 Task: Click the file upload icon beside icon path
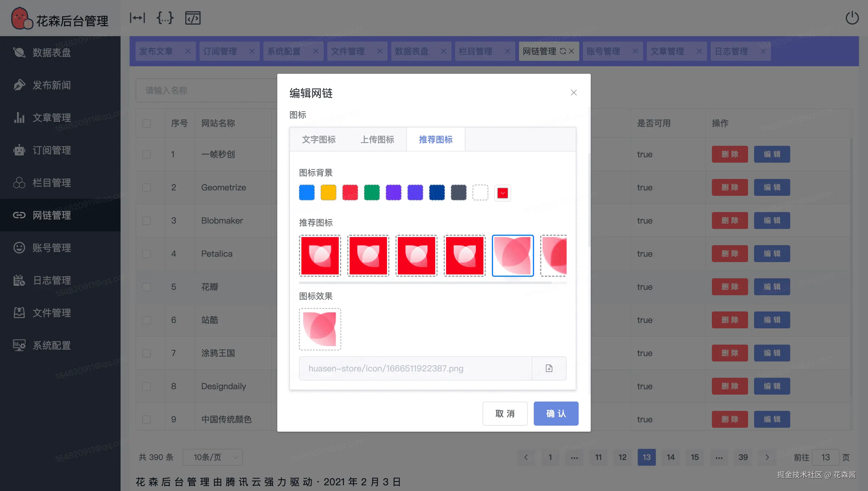[x=549, y=368]
